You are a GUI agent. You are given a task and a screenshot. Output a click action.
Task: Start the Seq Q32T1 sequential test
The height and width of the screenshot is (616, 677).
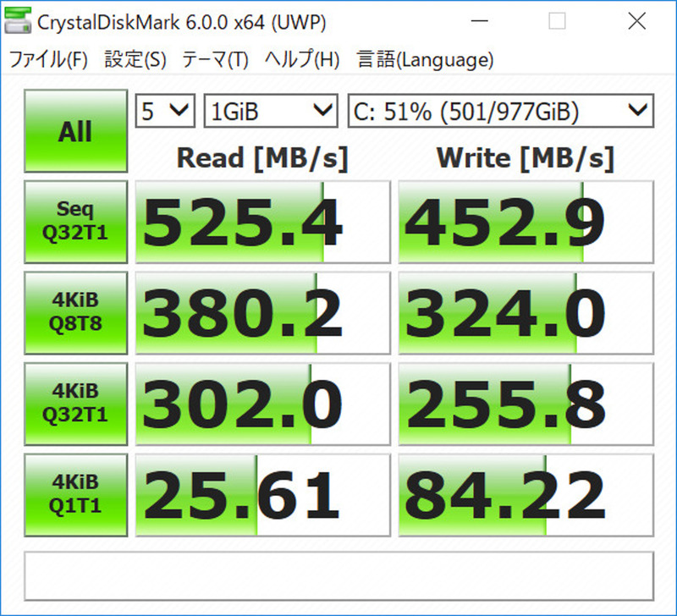pos(74,221)
